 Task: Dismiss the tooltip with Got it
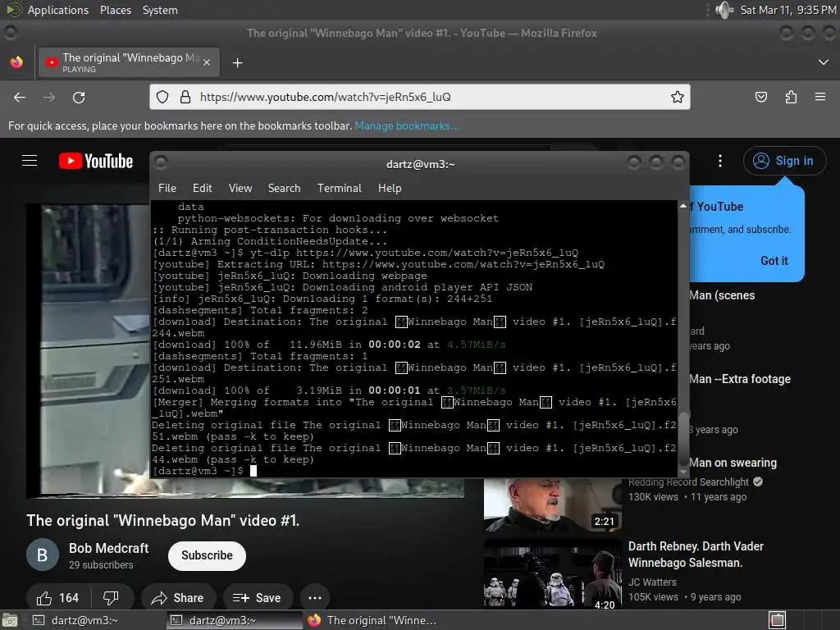click(774, 261)
